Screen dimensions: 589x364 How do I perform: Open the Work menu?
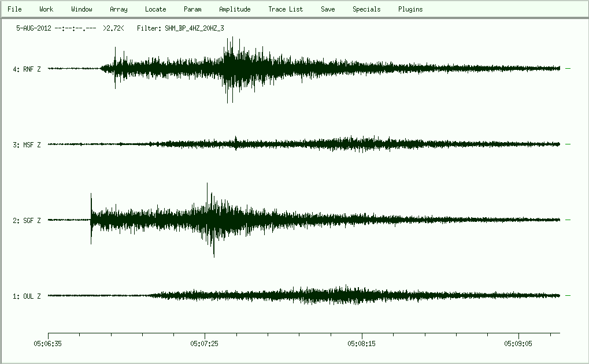pyautogui.click(x=46, y=9)
